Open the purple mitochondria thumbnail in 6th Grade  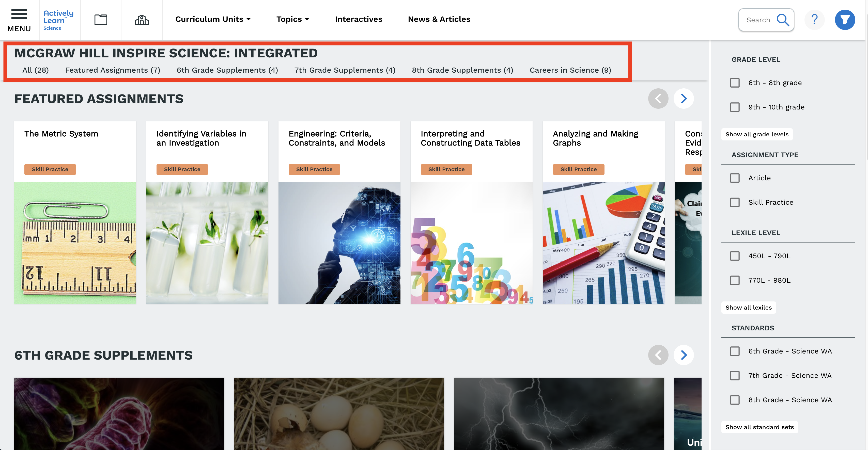click(119, 414)
